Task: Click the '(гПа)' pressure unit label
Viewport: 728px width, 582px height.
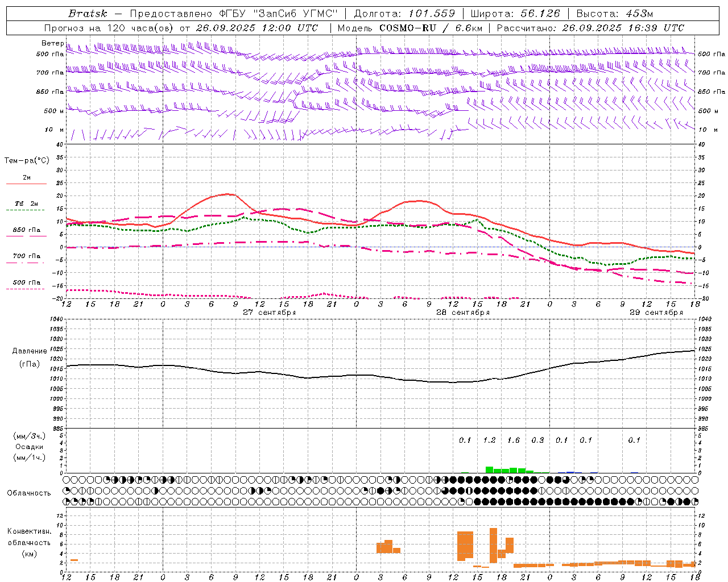Action: pyautogui.click(x=30, y=364)
